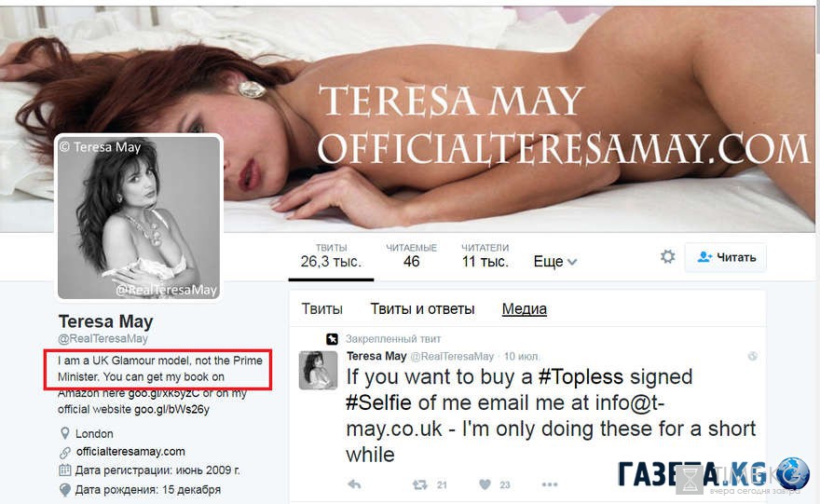Open the Медиа tab
820x504 pixels.
click(524, 309)
